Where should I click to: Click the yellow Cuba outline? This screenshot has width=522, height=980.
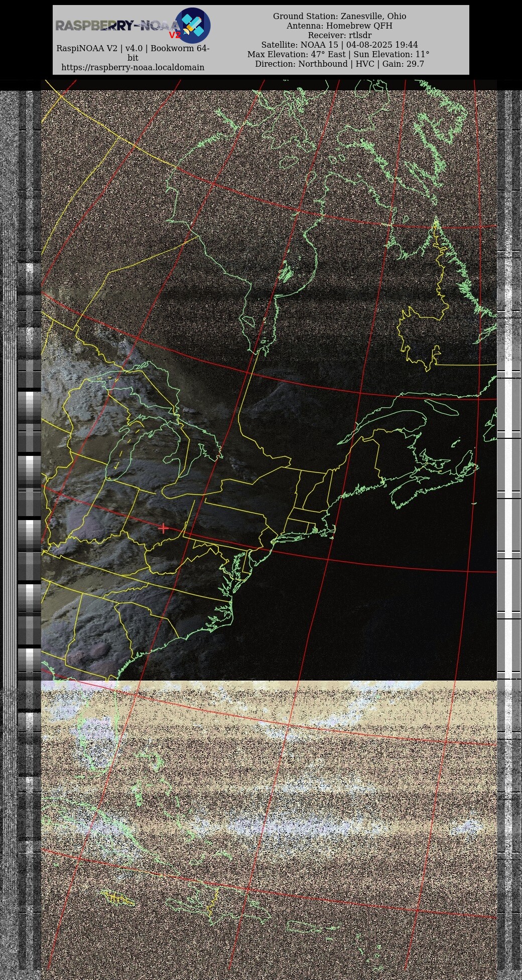pos(117,899)
